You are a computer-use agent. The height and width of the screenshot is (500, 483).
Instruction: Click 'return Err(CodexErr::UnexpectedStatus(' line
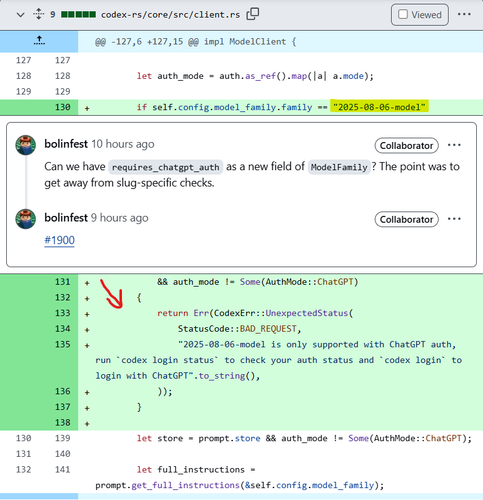click(x=255, y=313)
